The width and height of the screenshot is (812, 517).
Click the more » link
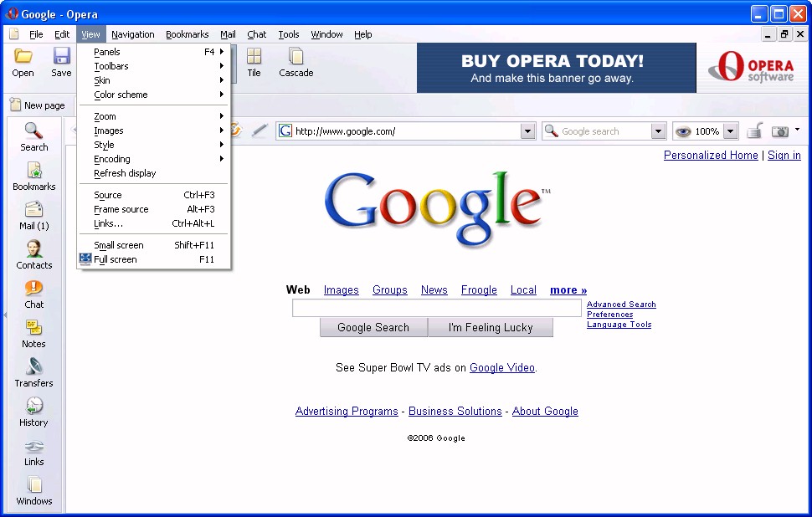(x=568, y=289)
